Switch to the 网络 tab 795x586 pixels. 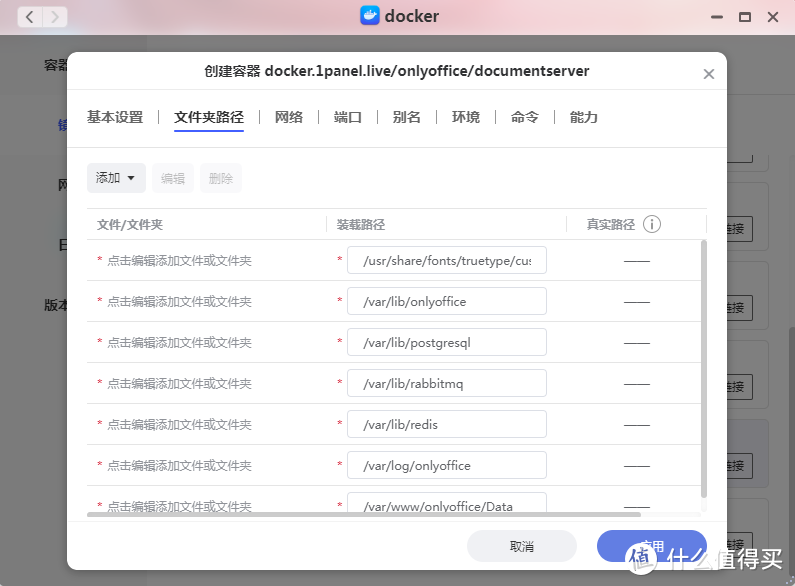click(288, 117)
